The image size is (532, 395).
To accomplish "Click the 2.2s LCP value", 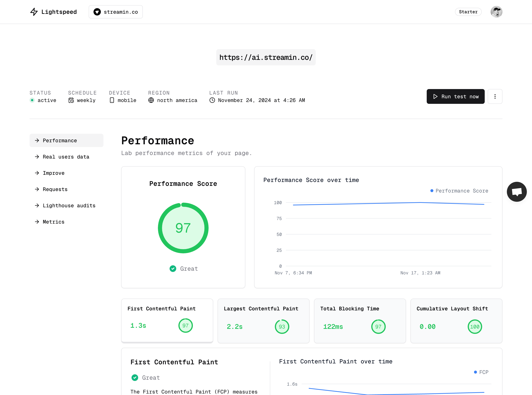I will (235, 327).
